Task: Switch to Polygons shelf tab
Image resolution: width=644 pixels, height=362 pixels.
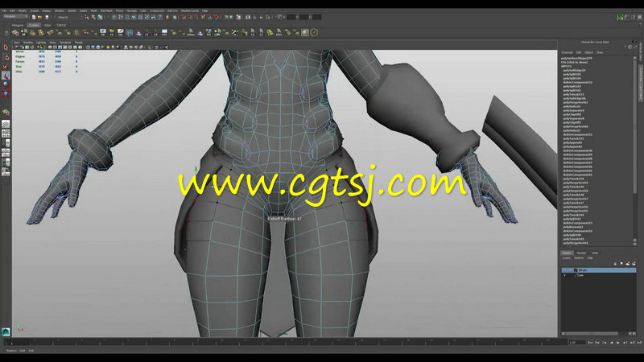Action: (x=17, y=25)
